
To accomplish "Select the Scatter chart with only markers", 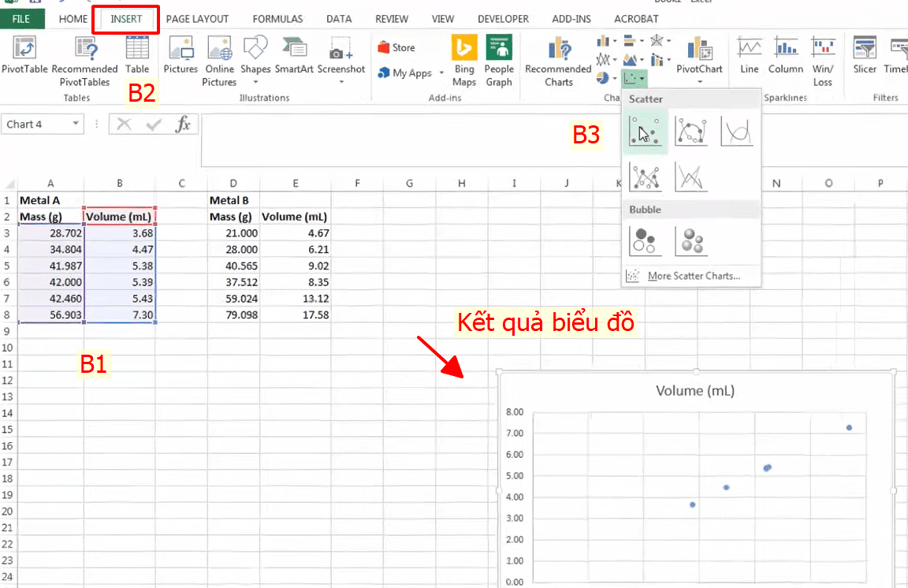I will (645, 131).
